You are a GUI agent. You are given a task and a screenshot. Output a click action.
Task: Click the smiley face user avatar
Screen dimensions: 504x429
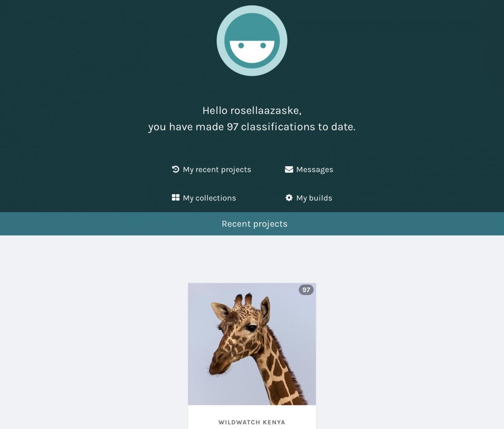click(252, 41)
